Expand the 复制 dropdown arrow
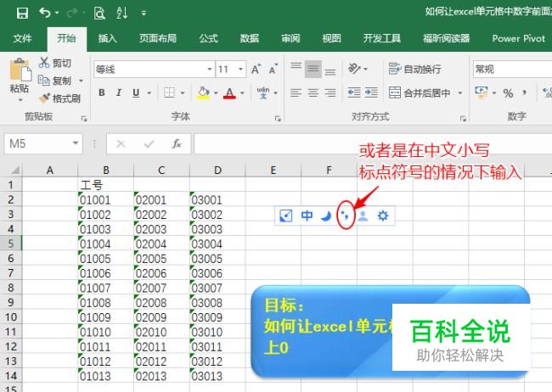This screenshot has height=392, width=552. 81,81
